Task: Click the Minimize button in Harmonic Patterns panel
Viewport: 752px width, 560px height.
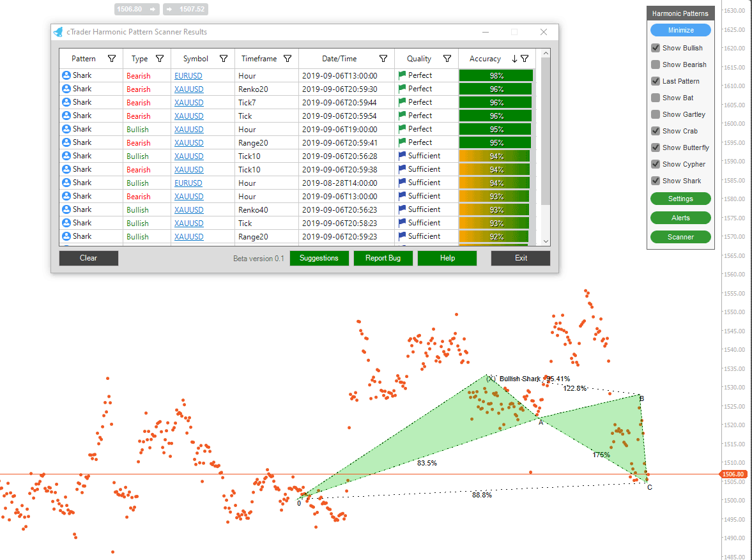Action: pyautogui.click(x=680, y=30)
